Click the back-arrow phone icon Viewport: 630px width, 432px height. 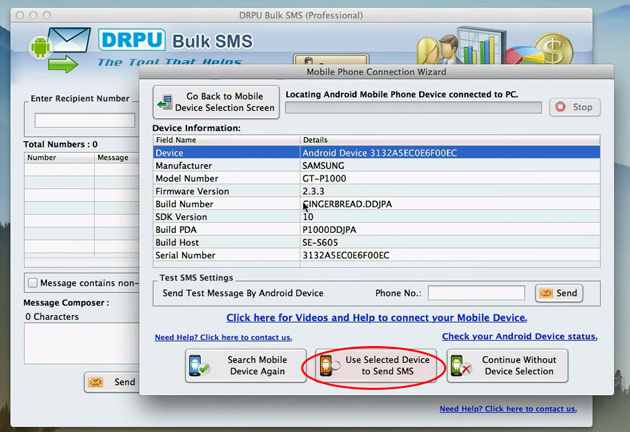(165, 102)
